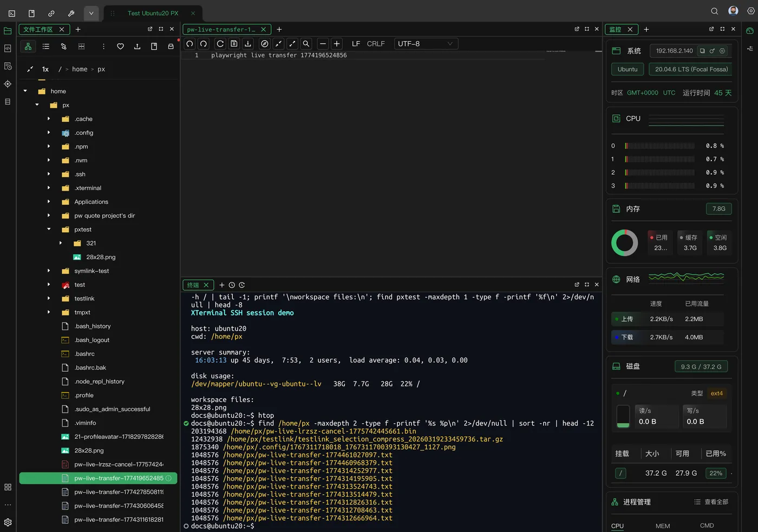Click the search icon at top right
Screen dimensions: 758x532
click(x=715, y=11)
